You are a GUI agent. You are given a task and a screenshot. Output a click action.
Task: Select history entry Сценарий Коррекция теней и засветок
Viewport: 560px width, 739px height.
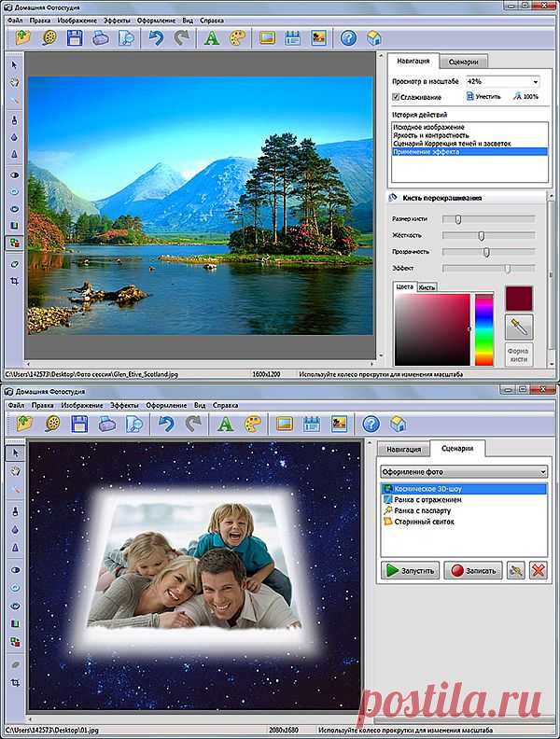tap(470, 144)
